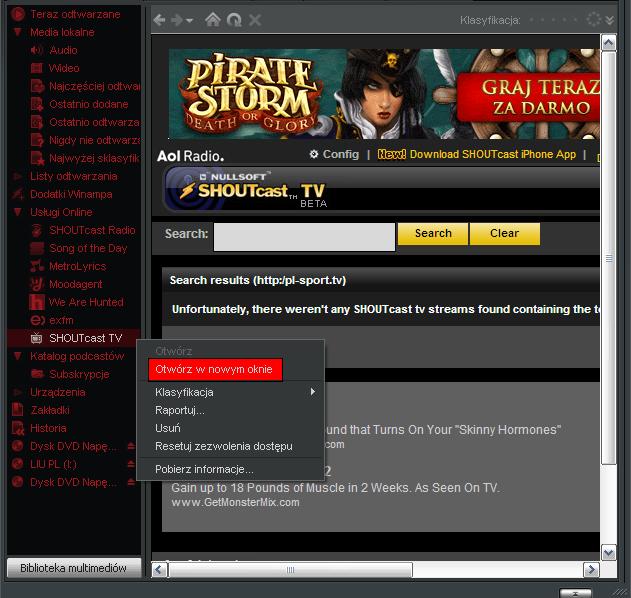
Task: Choose Otwórz in the context menu
Action: coord(173,351)
